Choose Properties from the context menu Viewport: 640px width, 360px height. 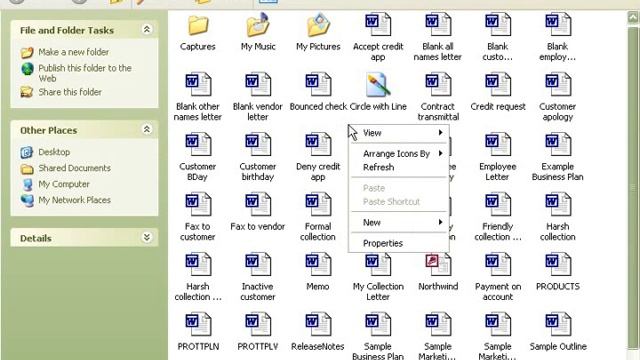399,243
